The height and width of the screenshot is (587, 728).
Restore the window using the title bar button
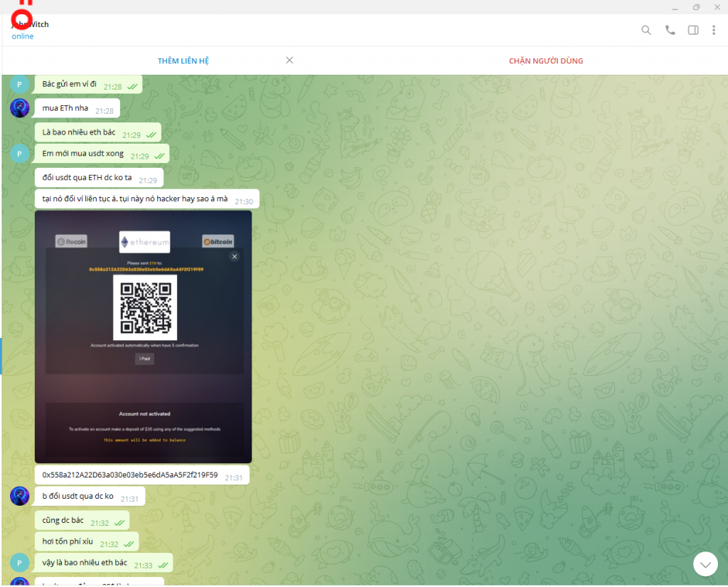[696, 7]
